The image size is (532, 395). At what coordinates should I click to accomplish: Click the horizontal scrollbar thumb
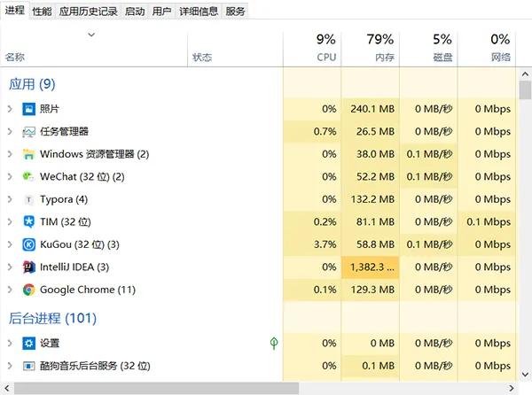tap(156, 388)
